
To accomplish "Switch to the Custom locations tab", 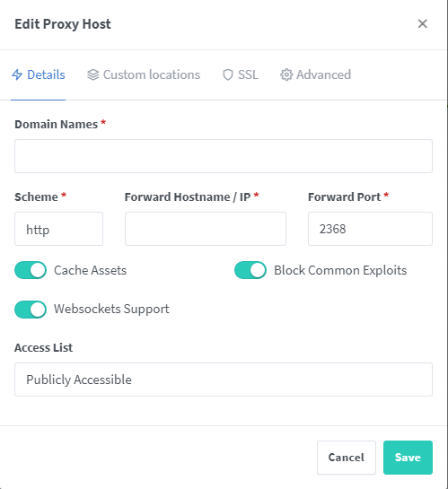I will [x=144, y=74].
